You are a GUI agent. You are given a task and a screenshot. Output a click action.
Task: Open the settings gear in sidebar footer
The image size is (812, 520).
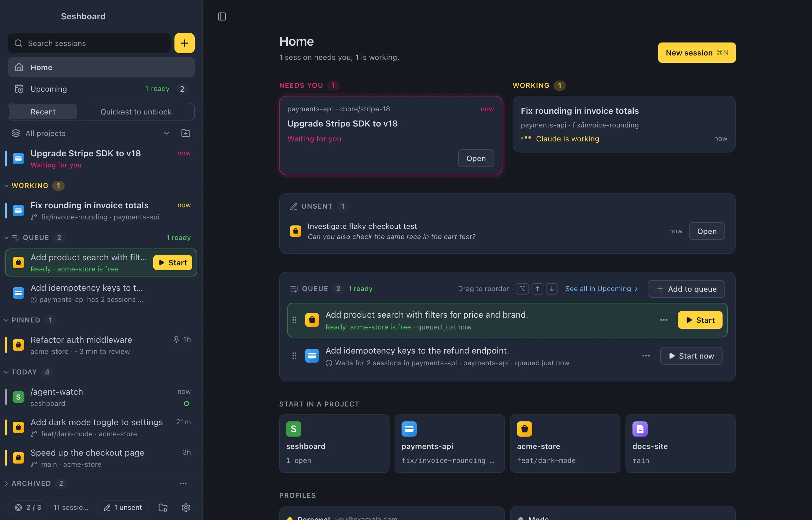(x=186, y=508)
